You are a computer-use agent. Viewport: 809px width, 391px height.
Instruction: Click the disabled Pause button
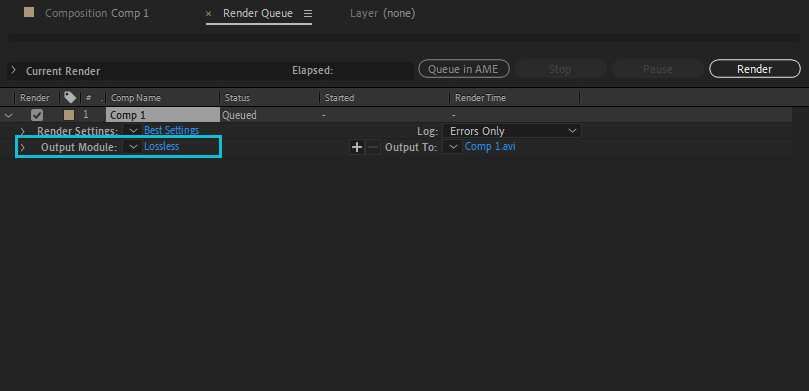coord(657,69)
